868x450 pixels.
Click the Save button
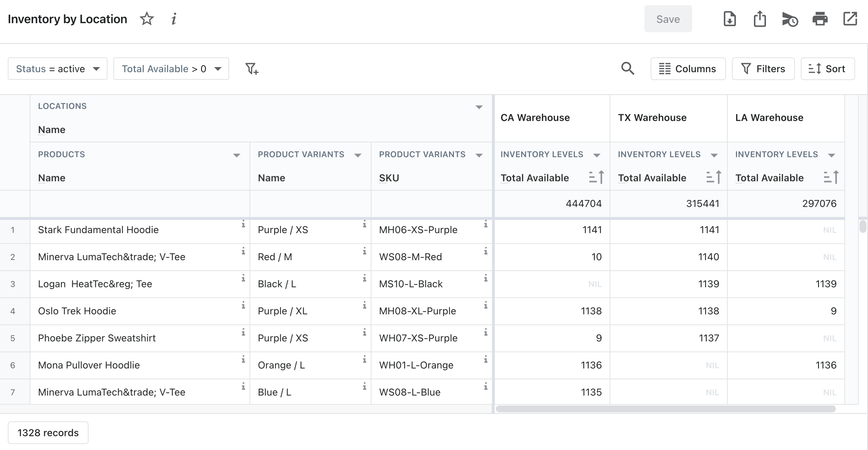[668, 19]
